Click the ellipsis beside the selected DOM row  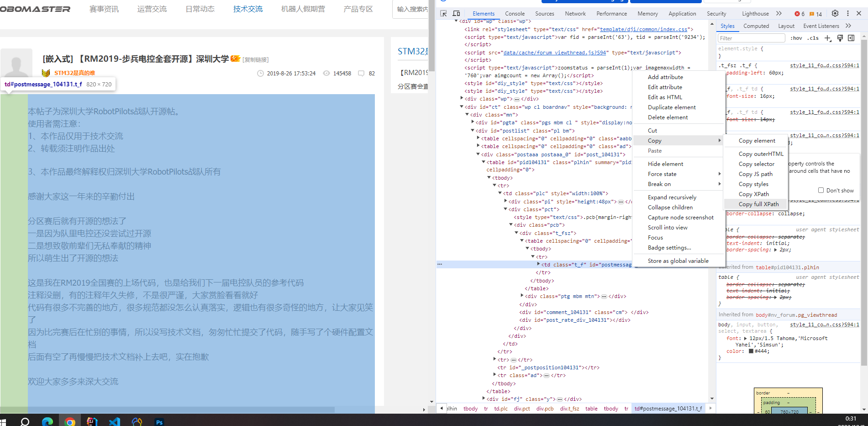click(440, 264)
